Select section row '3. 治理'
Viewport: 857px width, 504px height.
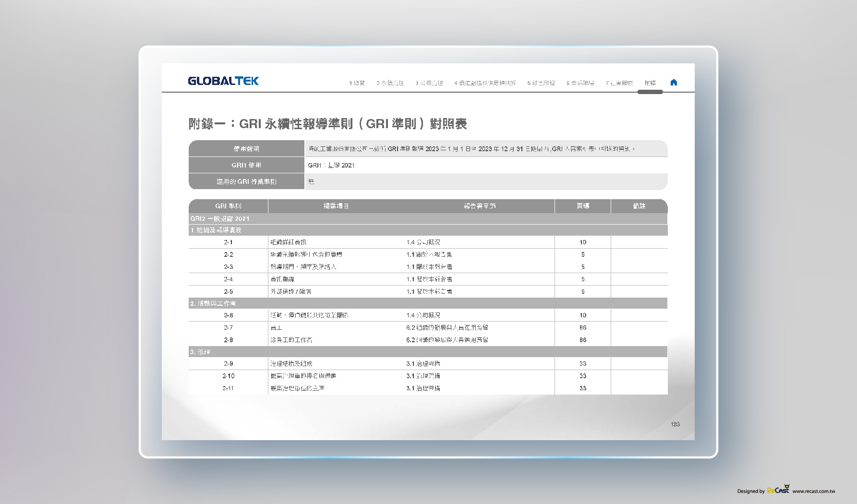(x=428, y=352)
